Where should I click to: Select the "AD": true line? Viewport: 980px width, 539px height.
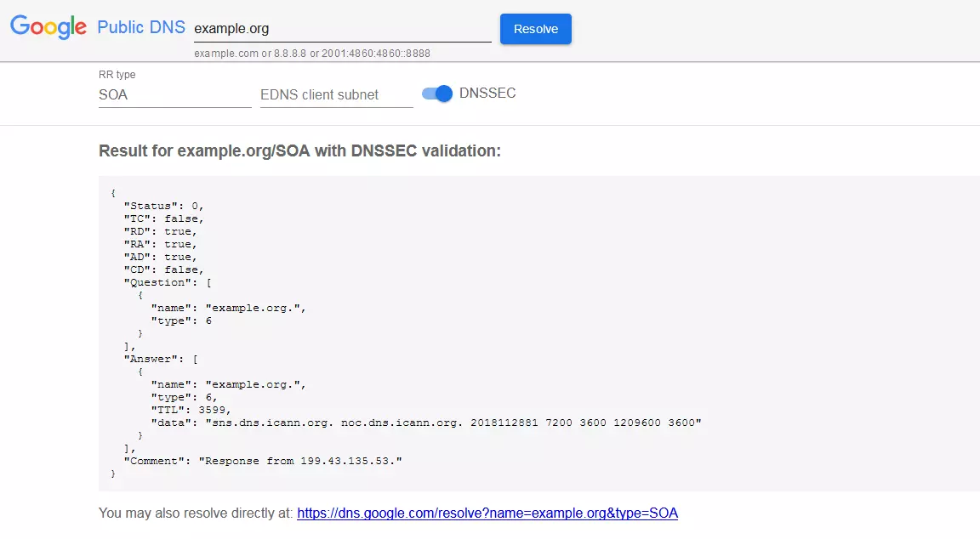(161, 257)
